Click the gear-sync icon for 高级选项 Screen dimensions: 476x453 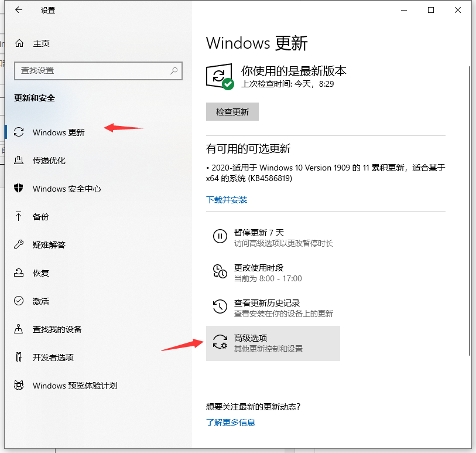coord(220,342)
